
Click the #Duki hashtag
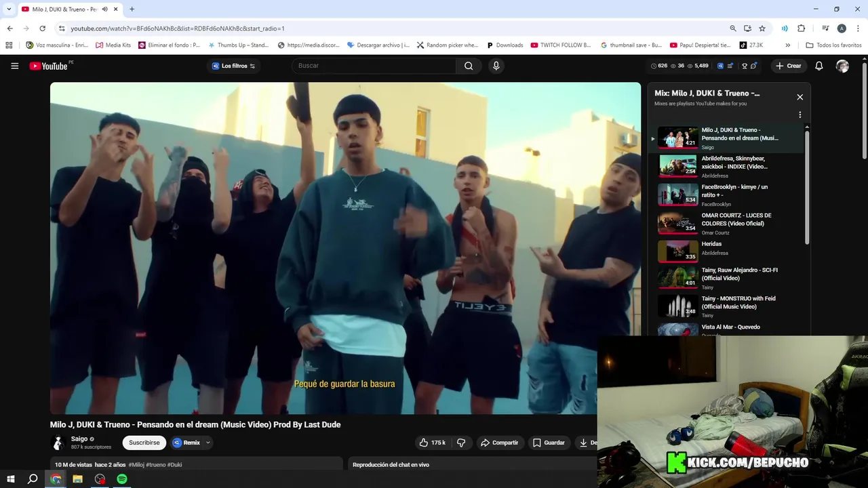[174, 464]
